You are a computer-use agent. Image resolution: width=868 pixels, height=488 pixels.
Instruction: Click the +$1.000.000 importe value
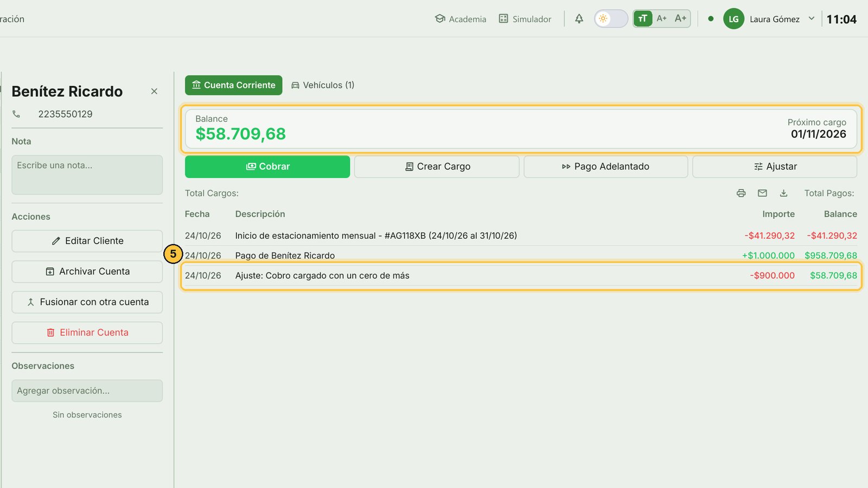(768, 256)
